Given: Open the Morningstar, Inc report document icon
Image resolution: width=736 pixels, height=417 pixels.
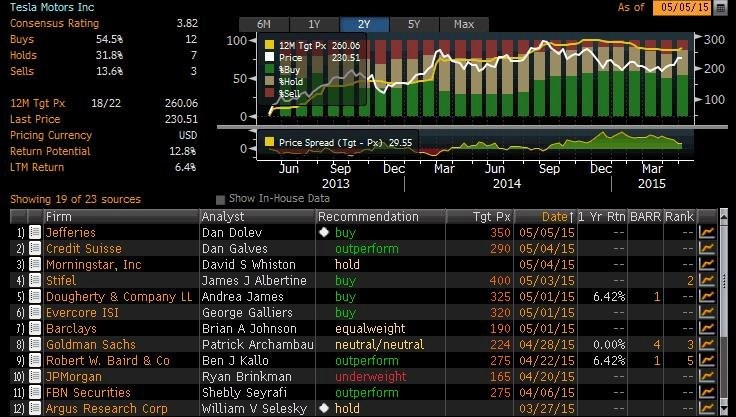Looking at the screenshot, I should 35,264.
